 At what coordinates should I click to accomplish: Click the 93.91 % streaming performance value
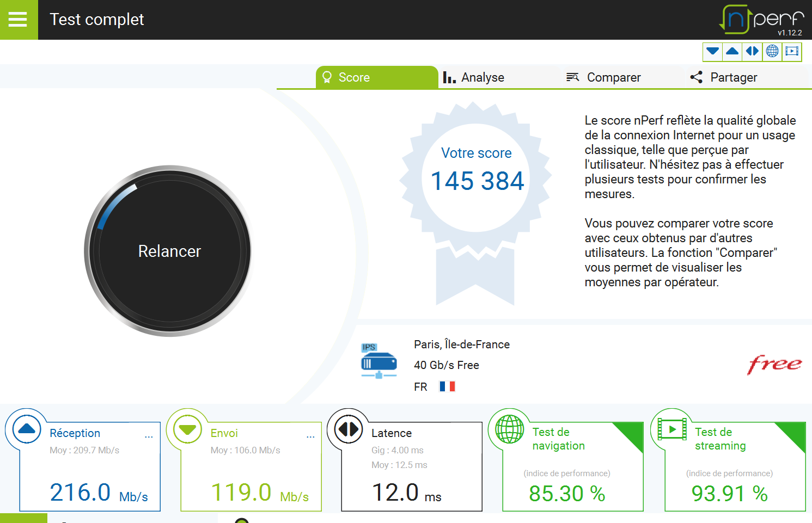[x=730, y=494]
